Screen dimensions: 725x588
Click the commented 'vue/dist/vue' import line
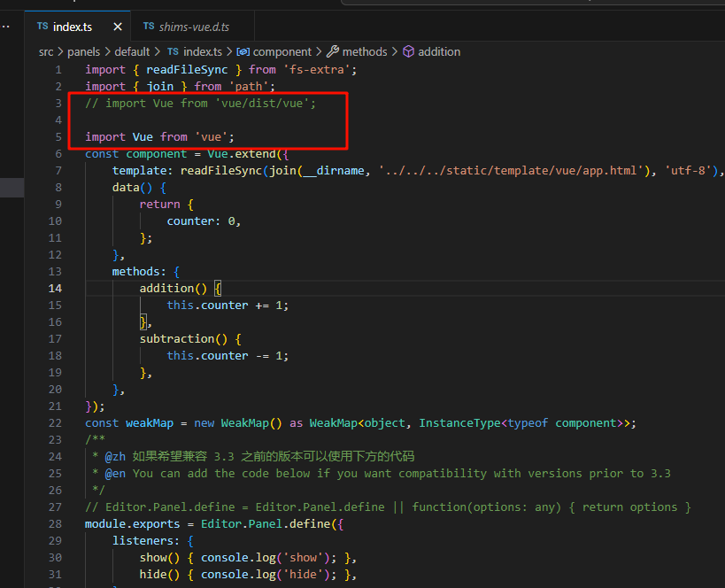[200, 104]
